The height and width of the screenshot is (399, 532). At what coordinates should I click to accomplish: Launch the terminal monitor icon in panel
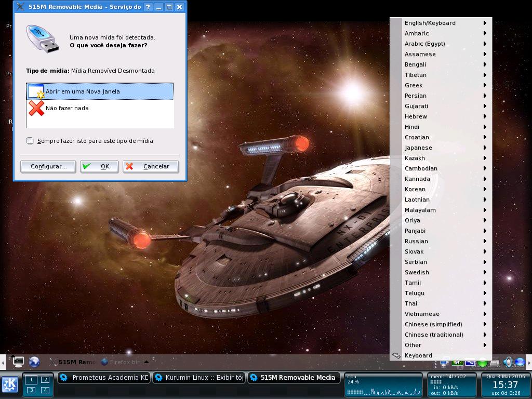(x=18, y=362)
